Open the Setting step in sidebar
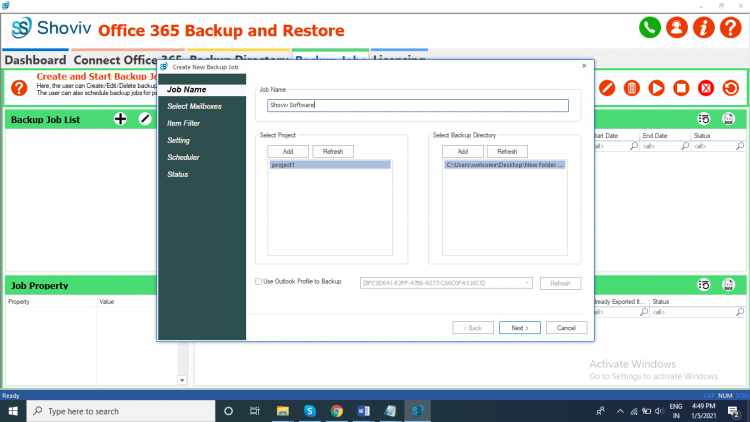This screenshot has width=750, height=422. pos(178,140)
